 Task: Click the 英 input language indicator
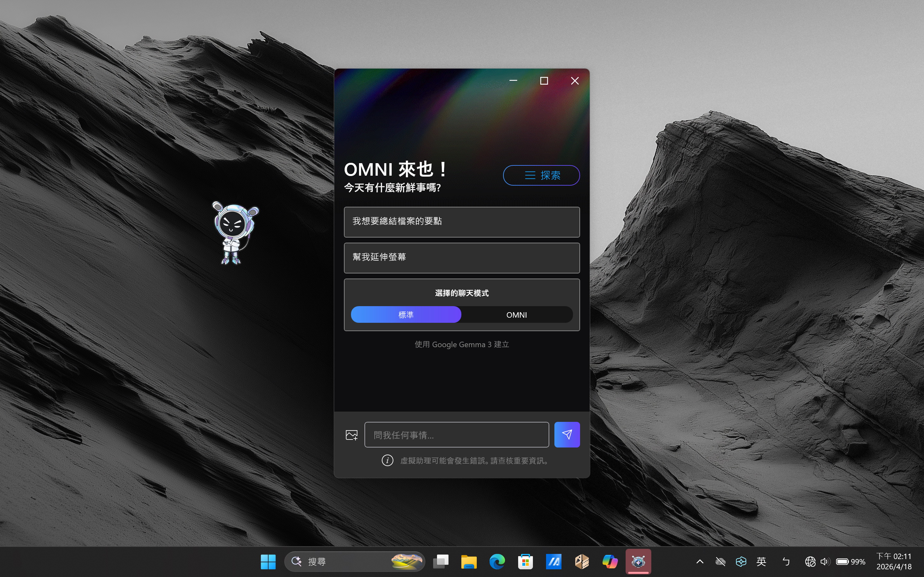[x=761, y=561]
